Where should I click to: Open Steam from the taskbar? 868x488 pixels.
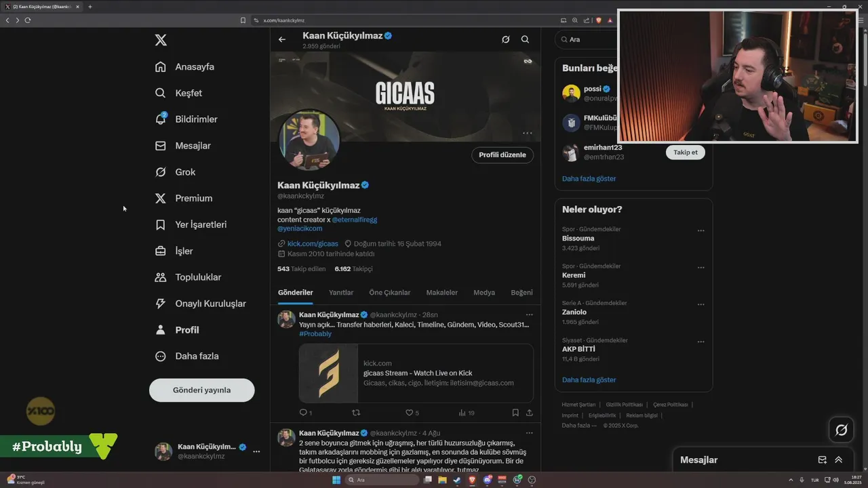tap(457, 480)
